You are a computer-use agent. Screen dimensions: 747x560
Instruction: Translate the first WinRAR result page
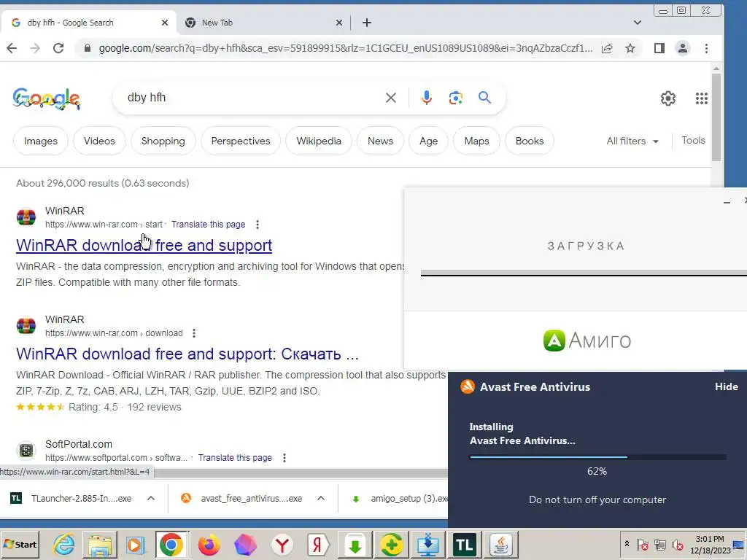pyautogui.click(x=208, y=225)
